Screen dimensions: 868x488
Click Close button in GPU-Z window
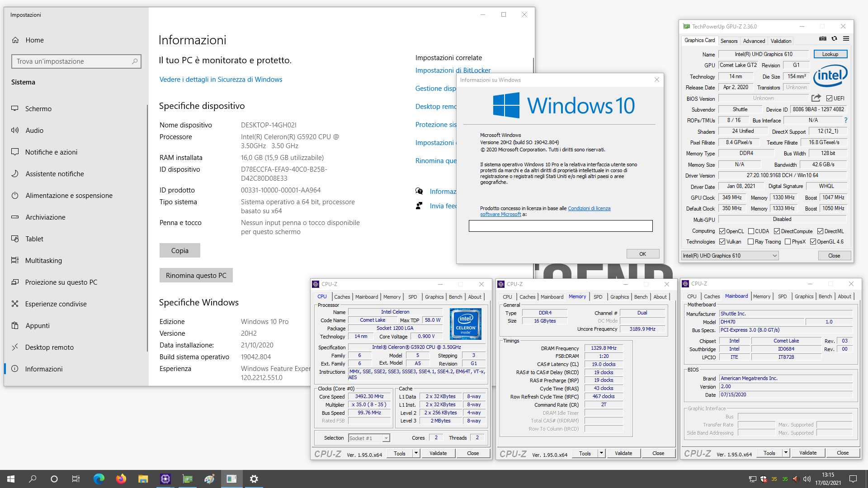tap(834, 256)
